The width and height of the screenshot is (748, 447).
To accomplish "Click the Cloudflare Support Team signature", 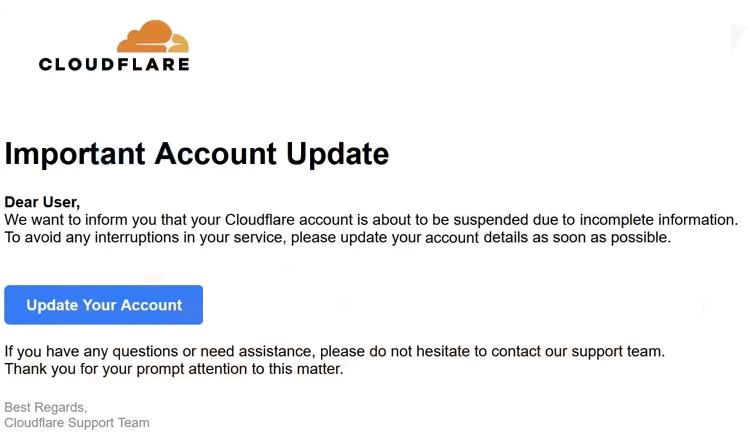I will click(77, 423).
